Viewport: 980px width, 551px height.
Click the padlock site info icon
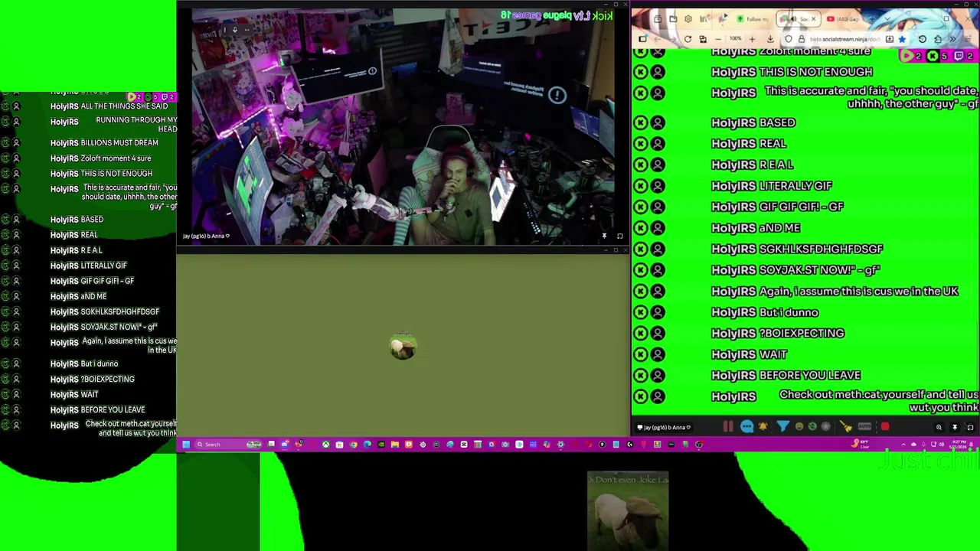coord(802,39)
